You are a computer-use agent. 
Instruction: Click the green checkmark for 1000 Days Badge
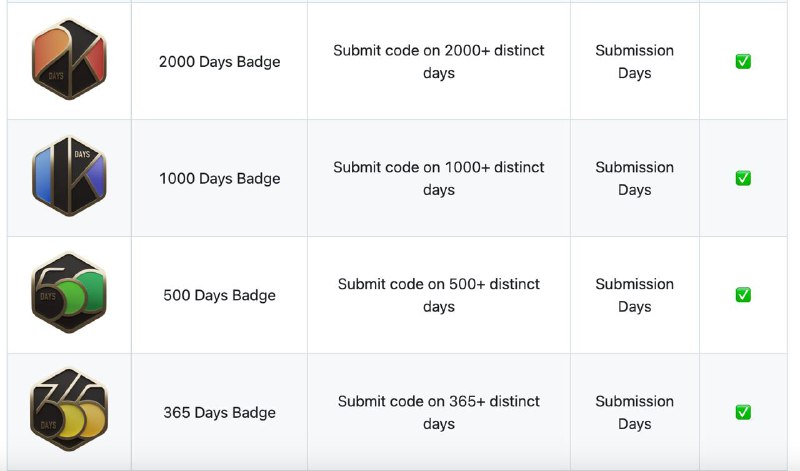pyautogui.click(x=743, y=179)
